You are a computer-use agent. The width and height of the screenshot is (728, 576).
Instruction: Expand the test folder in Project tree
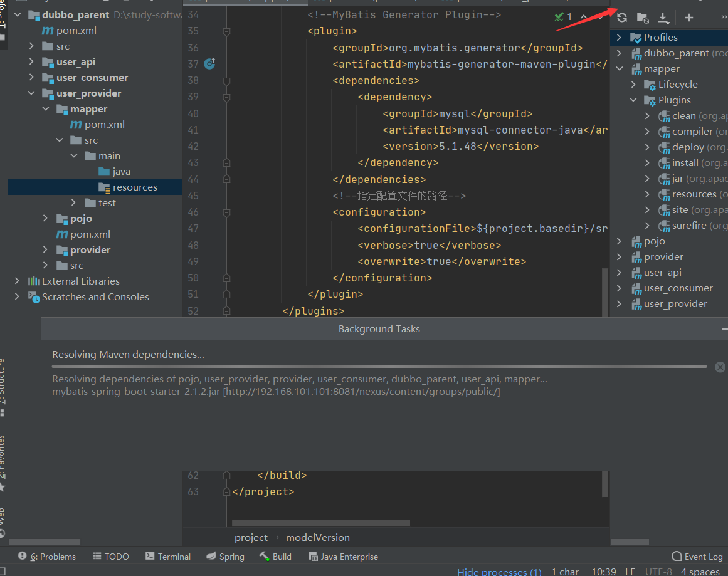coord(74,203)
